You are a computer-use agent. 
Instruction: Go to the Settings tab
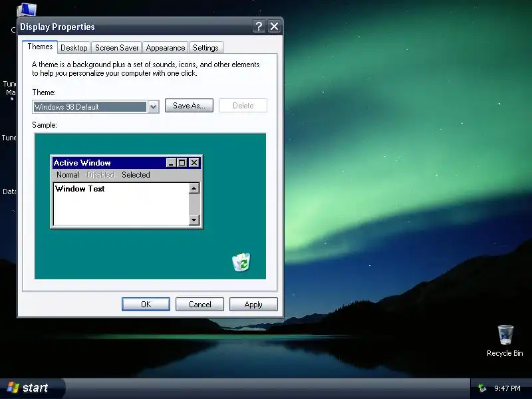click(x=205, y=48)
